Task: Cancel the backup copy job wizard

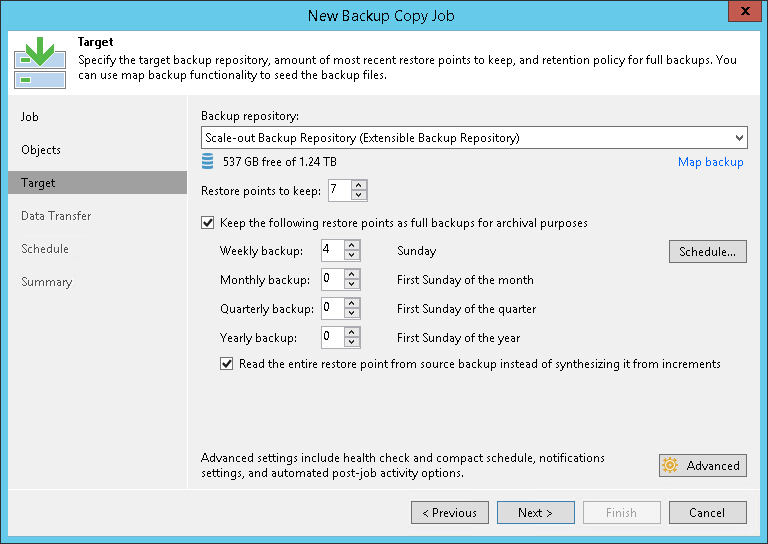Action: [707, 513]
